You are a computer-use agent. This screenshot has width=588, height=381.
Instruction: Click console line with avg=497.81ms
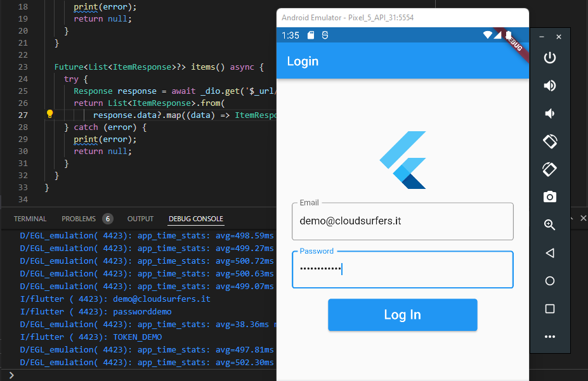(147, 350)
